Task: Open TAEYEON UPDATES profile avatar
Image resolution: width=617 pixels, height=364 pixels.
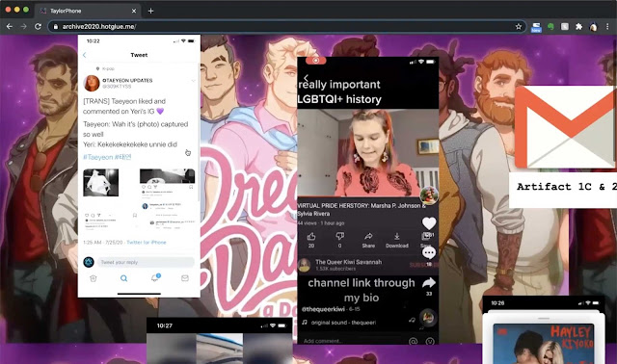Action: [x=92, y=83]
